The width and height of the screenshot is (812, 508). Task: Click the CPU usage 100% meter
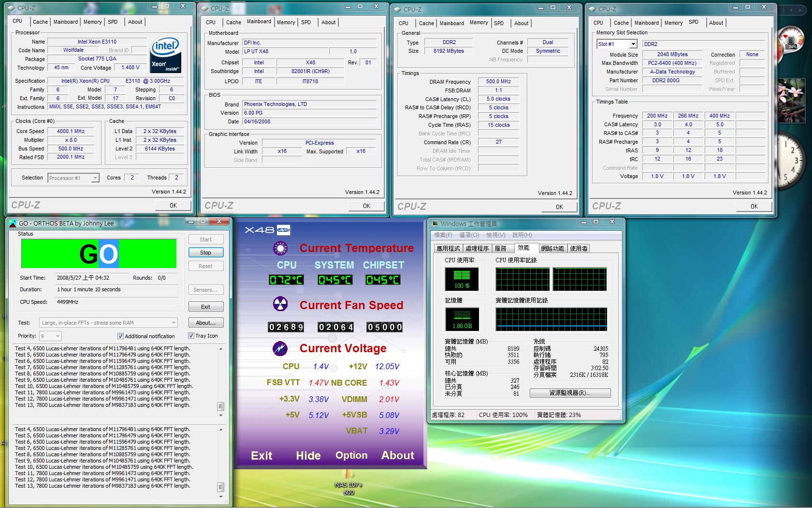(462, 279)
